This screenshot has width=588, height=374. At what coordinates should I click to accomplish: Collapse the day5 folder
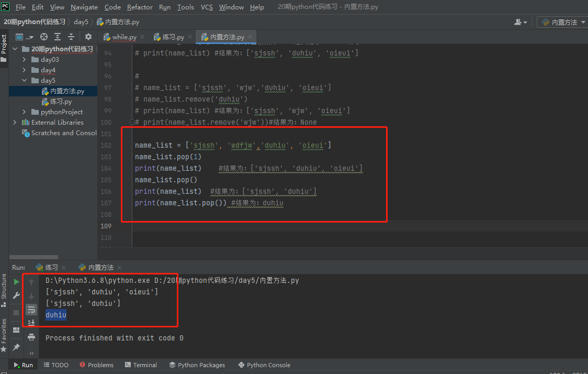25,80
